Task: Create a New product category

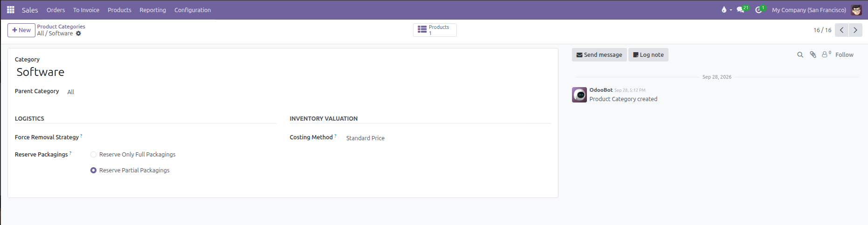Action: 21,30
